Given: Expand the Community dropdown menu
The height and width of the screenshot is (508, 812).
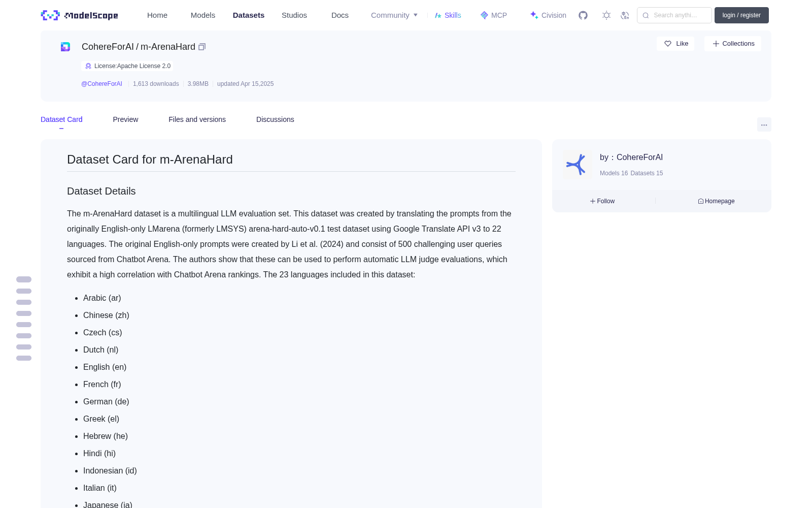Looking at the screenshot, I should [394, 15].
